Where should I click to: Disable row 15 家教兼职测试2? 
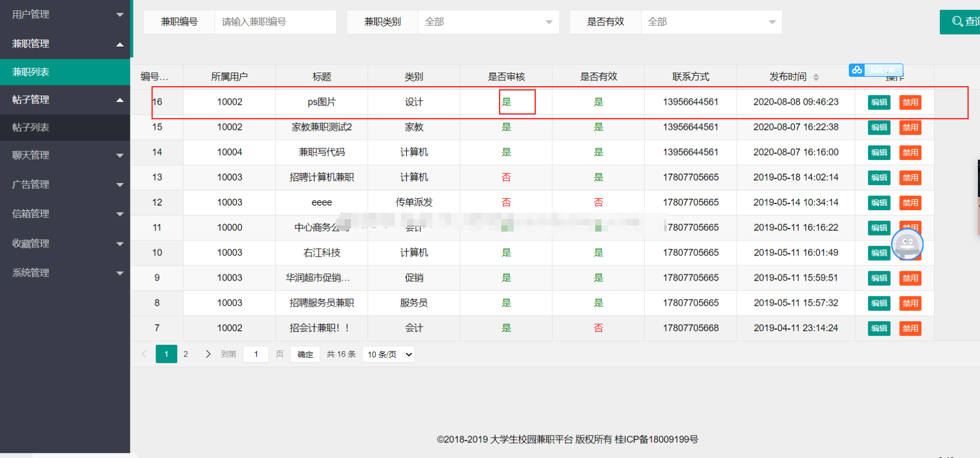910,127
